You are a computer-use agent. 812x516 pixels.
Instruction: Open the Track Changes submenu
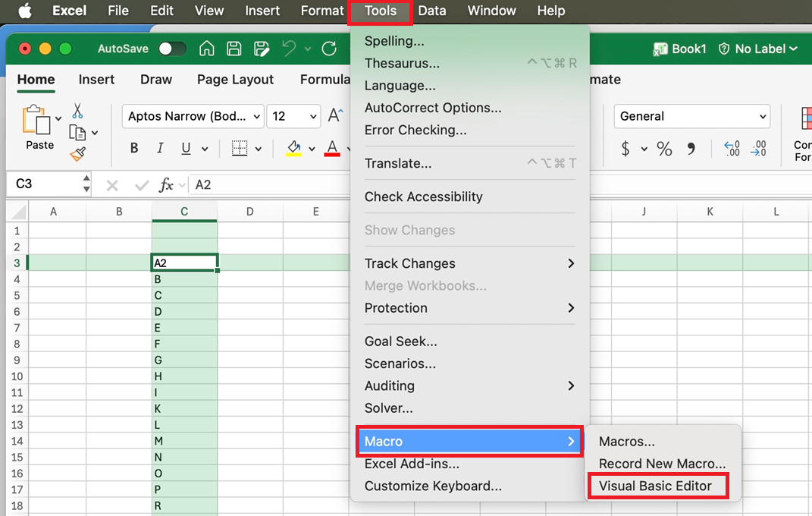point(470,263)
